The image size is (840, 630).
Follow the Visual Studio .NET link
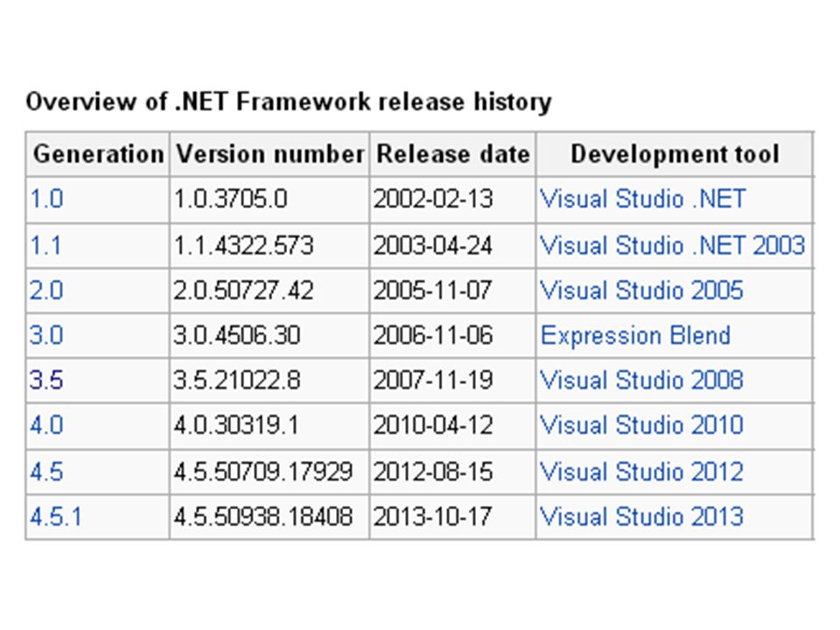642,199
